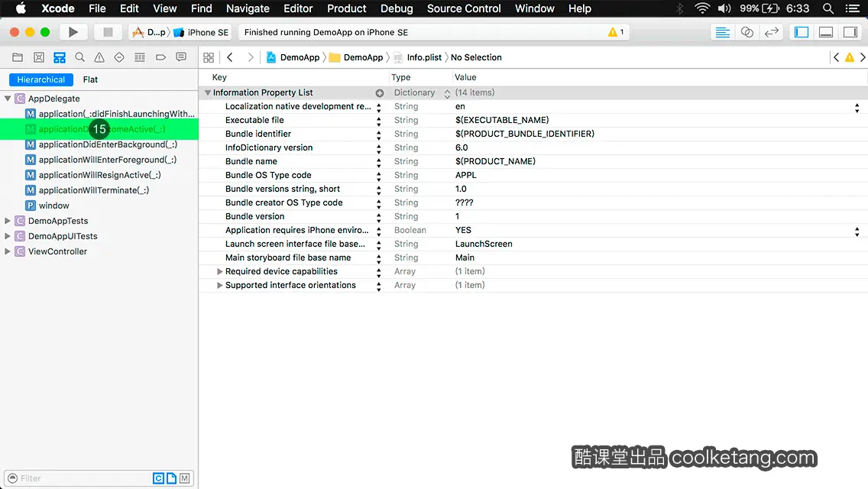
Task: Open the Apple menu
Action: pos(21,8)
